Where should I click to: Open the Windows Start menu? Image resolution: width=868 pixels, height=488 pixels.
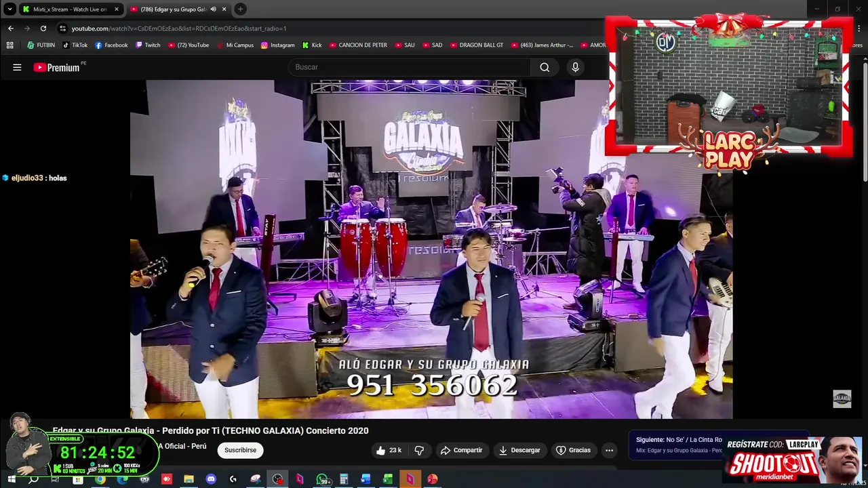(11, 479)
